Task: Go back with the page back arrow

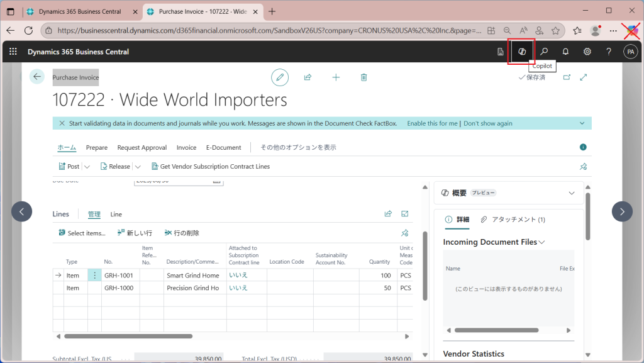Action: point(37,76)
